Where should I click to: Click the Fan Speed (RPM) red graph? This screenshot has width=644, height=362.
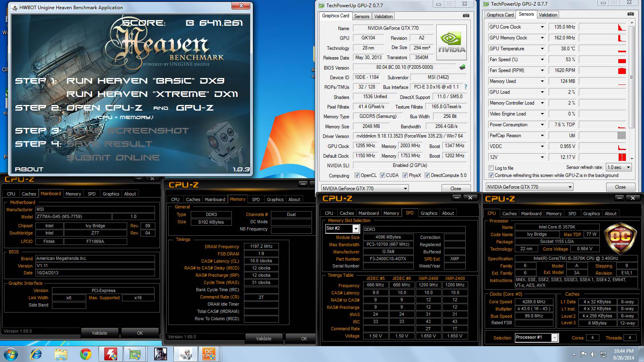[x=603, y=70]
